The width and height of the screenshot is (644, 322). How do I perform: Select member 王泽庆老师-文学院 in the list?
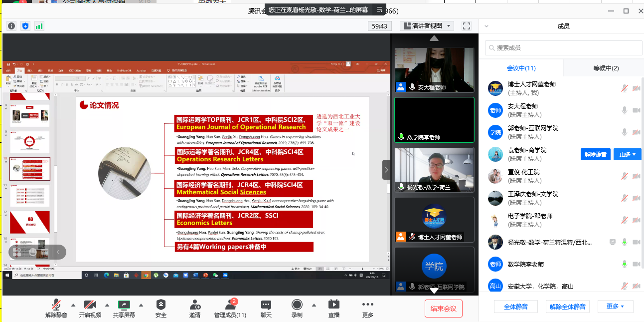[x=561, y=198]
